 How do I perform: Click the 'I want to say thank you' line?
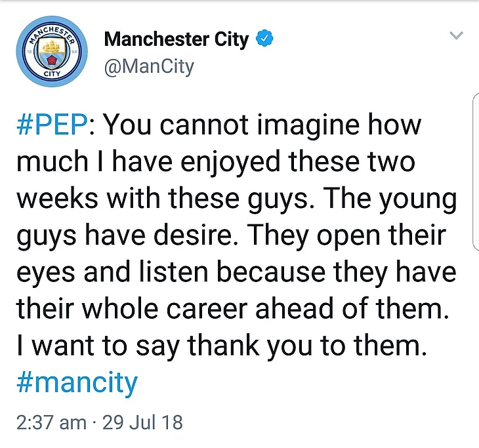222,346
